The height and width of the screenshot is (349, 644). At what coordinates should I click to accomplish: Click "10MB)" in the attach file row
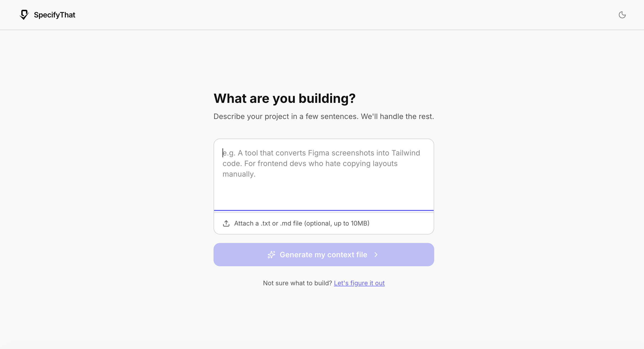[x=360, y=223]
